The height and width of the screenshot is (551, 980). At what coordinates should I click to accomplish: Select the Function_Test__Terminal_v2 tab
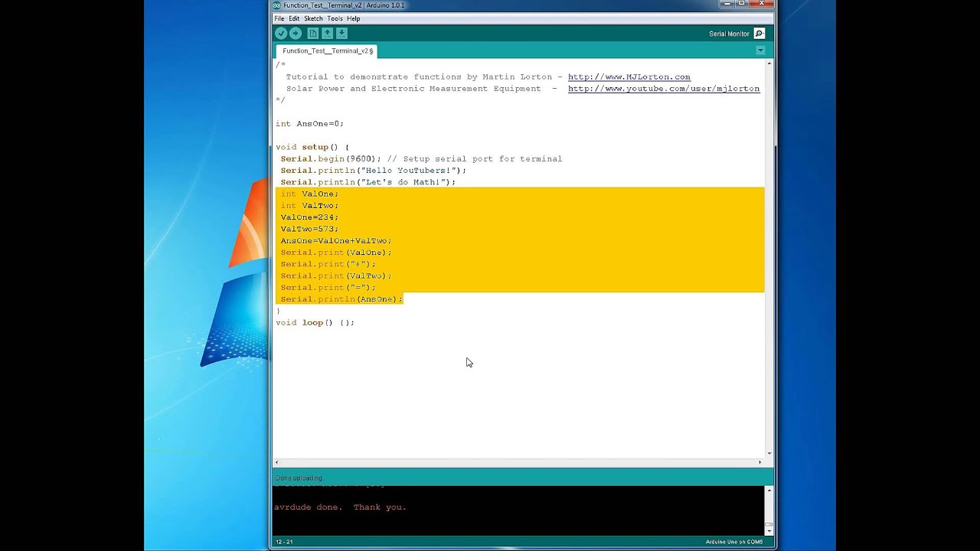pyautogui.click(x=327, y=51)
